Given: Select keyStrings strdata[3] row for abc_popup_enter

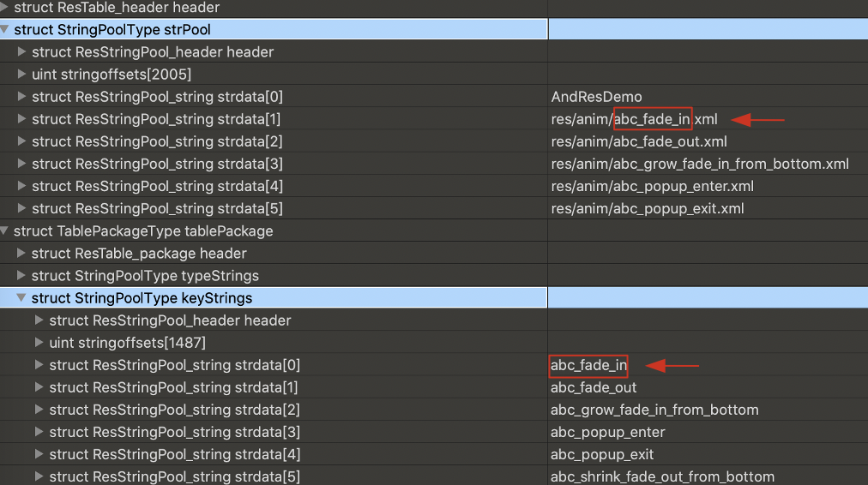Looking at the screenshot, I should 174,433.
